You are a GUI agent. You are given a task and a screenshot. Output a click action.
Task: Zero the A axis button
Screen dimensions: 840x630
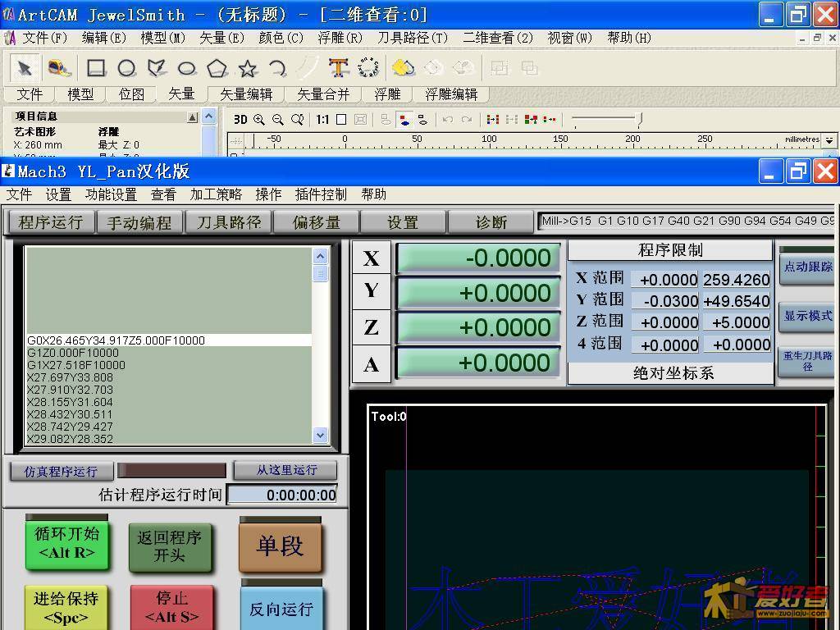pos(372,364)
